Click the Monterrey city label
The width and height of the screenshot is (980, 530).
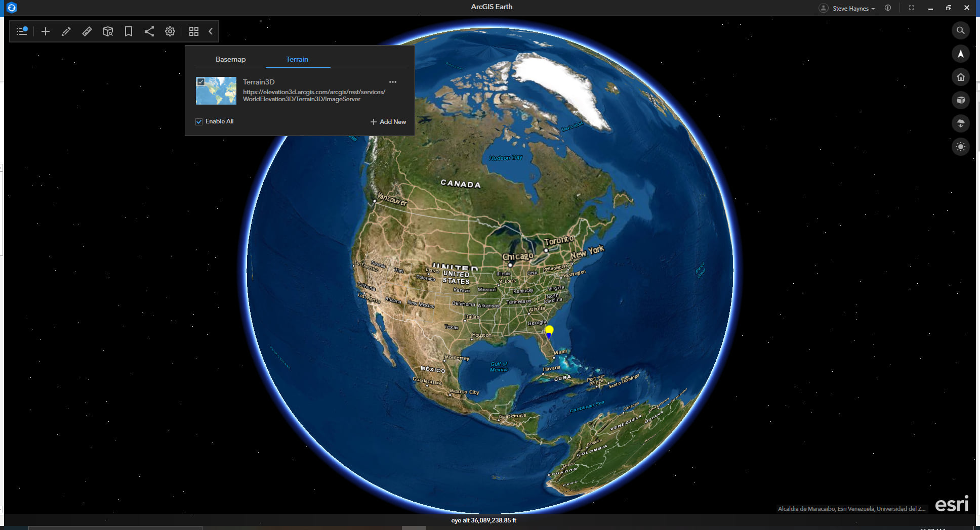coord(457,358)
